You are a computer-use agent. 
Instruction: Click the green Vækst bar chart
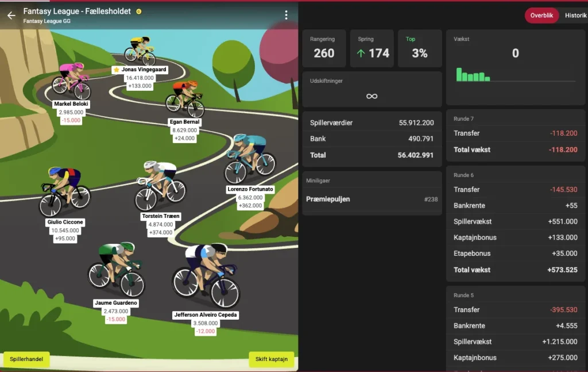click(x=473, y=75)
